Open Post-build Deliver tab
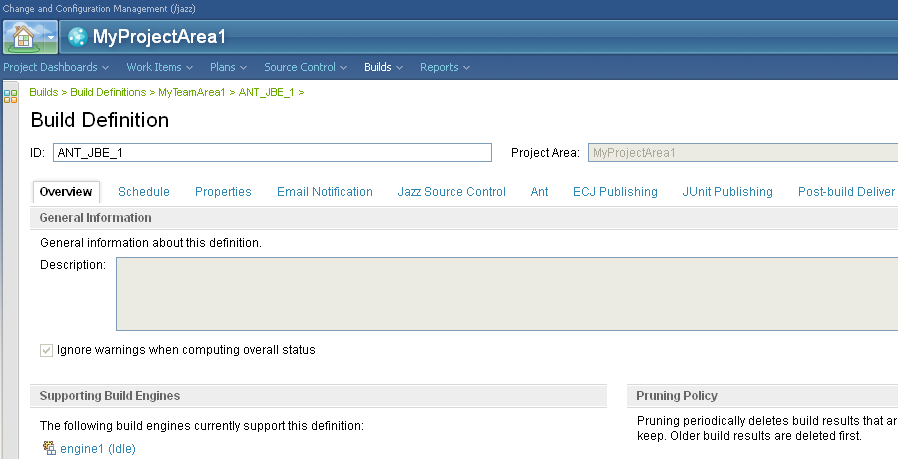The height and width of the screenshot is (459, 898). [x=846, y=192]
